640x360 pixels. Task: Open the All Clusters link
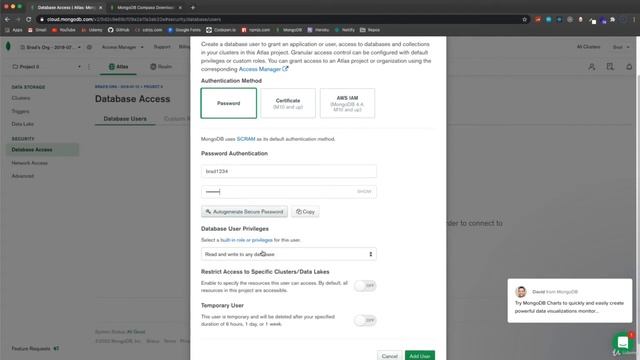click(x=588, y=47)
